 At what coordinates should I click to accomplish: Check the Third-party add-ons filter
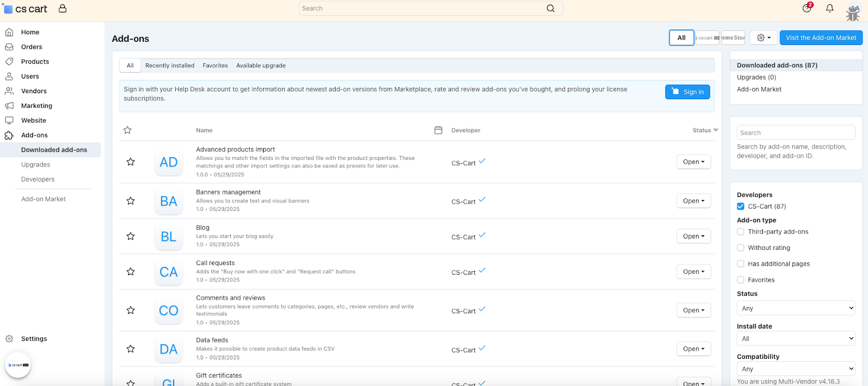tap(741, 231)
